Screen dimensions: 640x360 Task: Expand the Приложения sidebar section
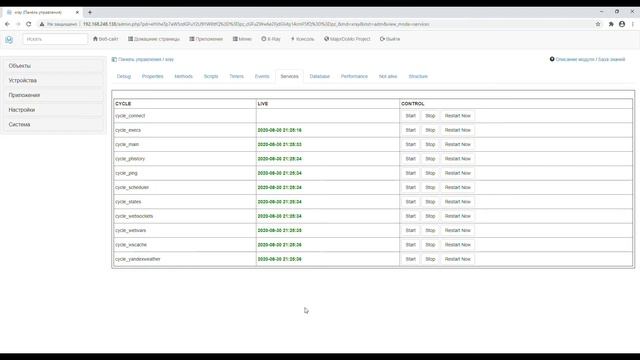pos(53,95)
